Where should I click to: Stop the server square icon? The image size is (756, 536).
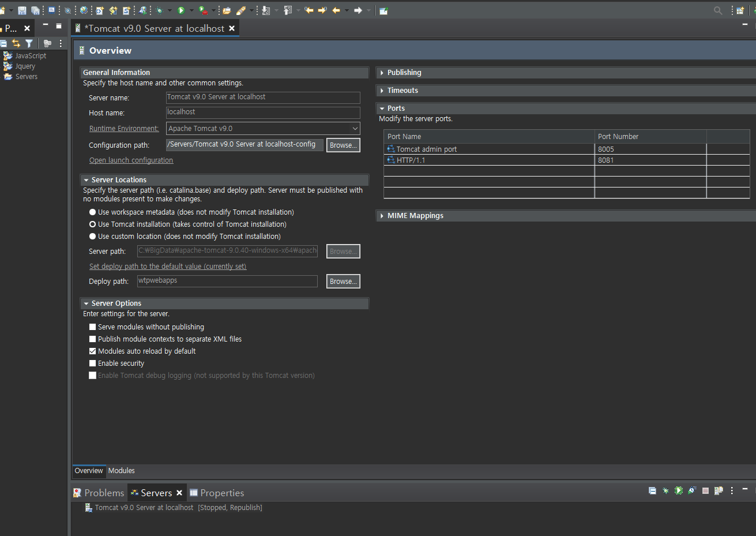705,490
